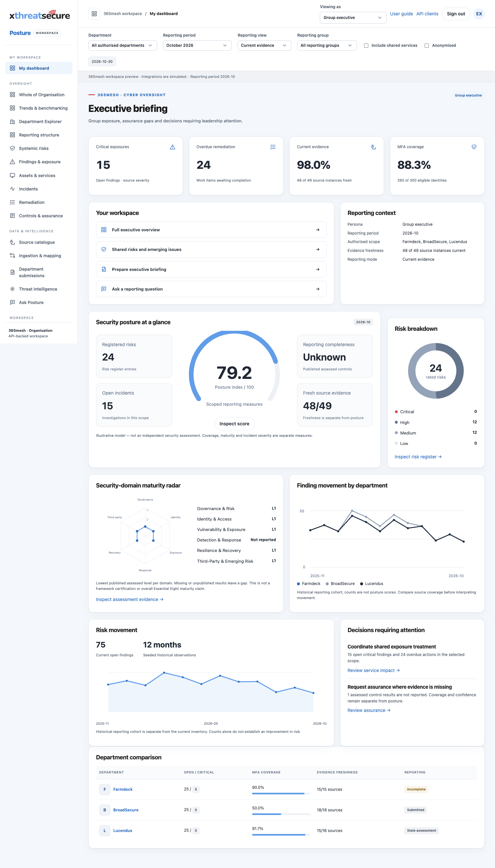The height and width of the screenshot is (868, 495).
Task: Click the Department Explorer building icon
Action: (x=12, y=121)
